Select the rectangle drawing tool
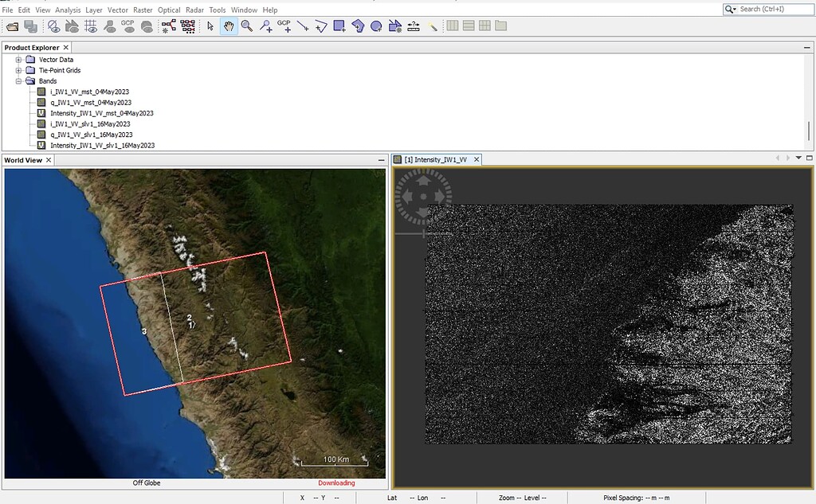Image resolution: width=816 pixels, height=504 pixels. coord(337,25)
